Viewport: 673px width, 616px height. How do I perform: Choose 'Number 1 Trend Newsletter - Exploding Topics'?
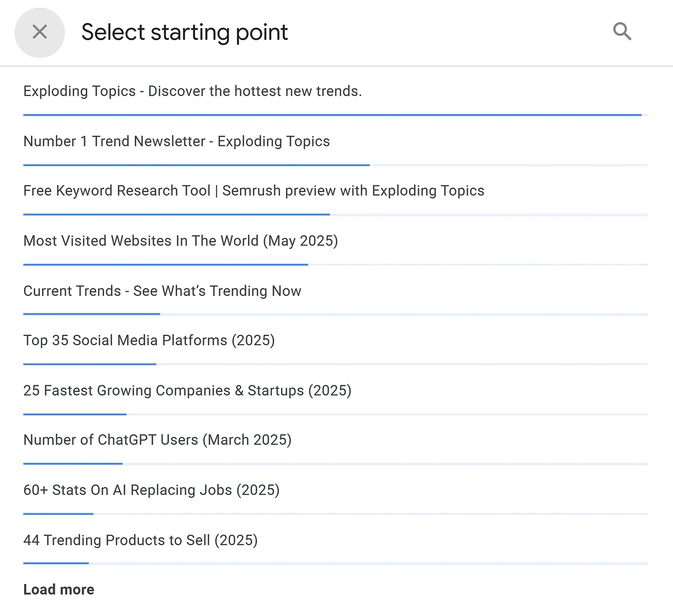pos(176,141)
